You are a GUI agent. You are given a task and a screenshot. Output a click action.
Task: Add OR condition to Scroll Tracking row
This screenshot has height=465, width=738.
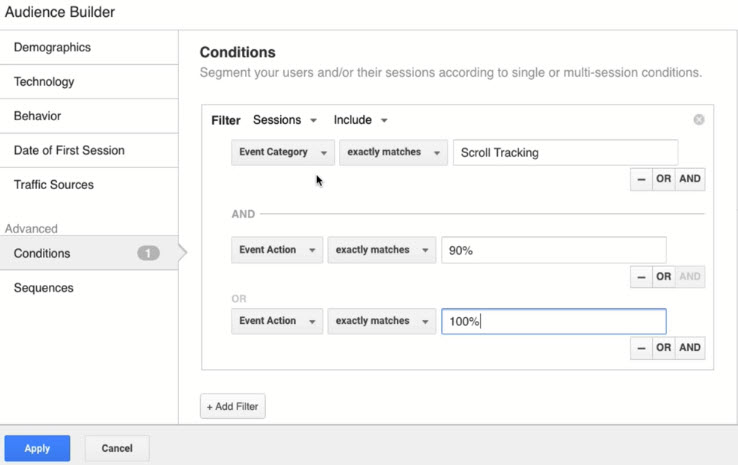coord(663,179)
